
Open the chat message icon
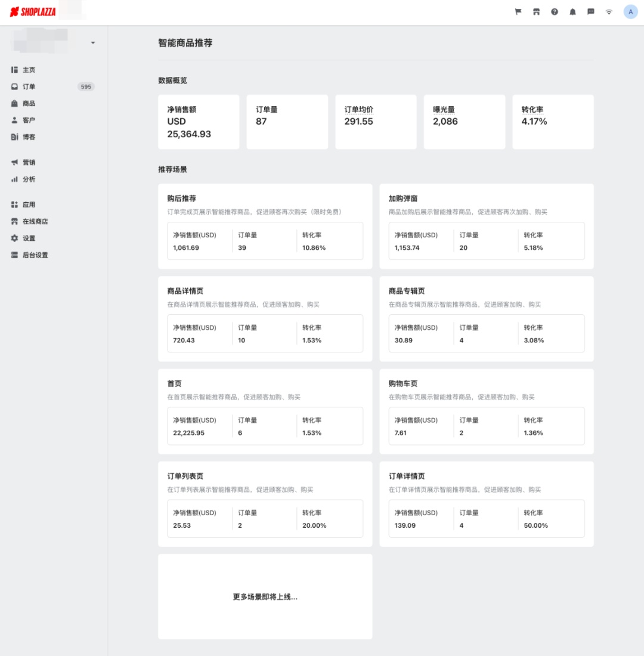click(590, 12)
